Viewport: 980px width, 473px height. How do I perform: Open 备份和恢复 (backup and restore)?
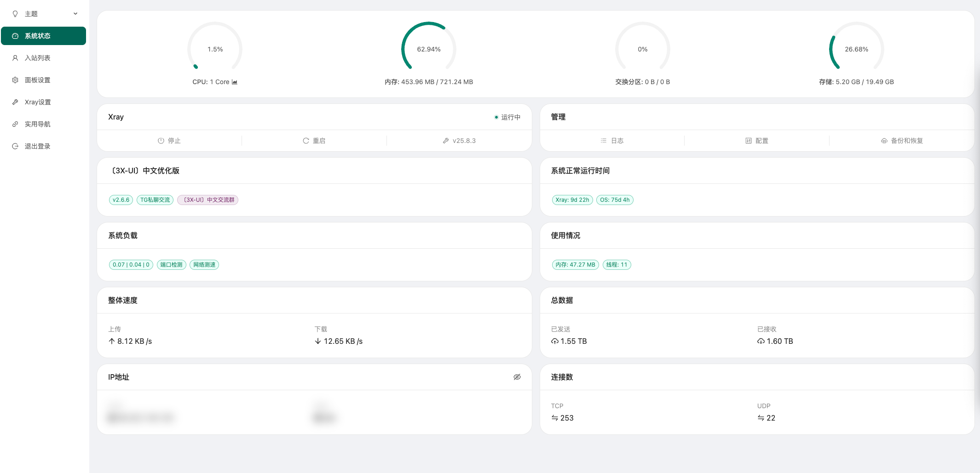point(902,141)
